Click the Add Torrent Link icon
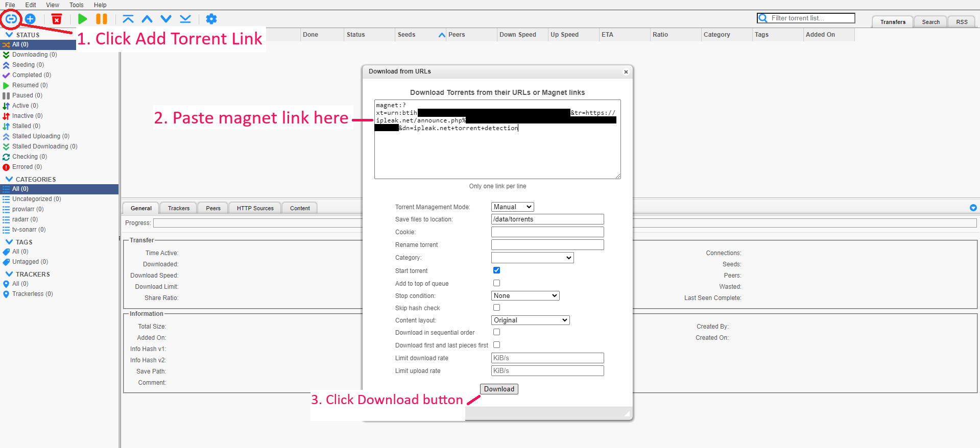This screenshot has height=448, width=980. 11,19
